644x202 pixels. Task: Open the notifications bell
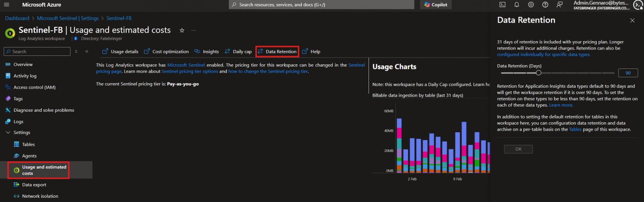[x=517, y=5]
